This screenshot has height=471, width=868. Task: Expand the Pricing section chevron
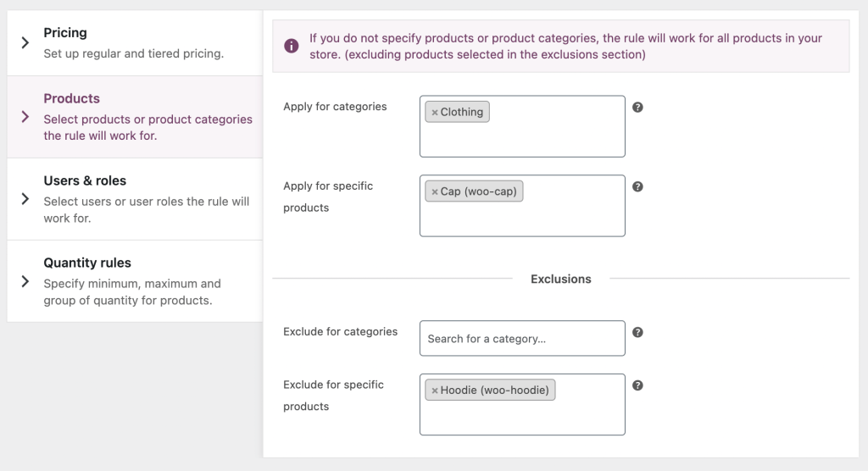(25, 42)
